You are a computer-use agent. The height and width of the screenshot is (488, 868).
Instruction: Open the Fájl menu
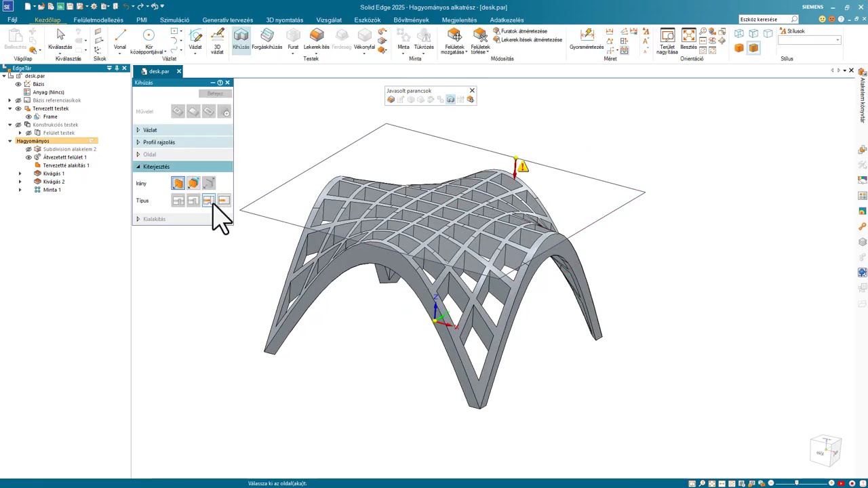pyautogui.click(x=12, y=20)
